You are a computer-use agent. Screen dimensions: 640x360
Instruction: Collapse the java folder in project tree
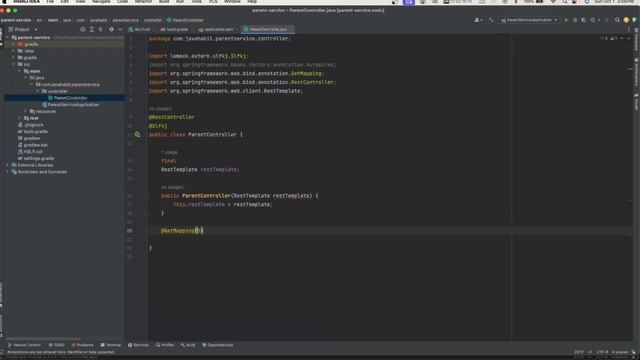tap(26, 78)
